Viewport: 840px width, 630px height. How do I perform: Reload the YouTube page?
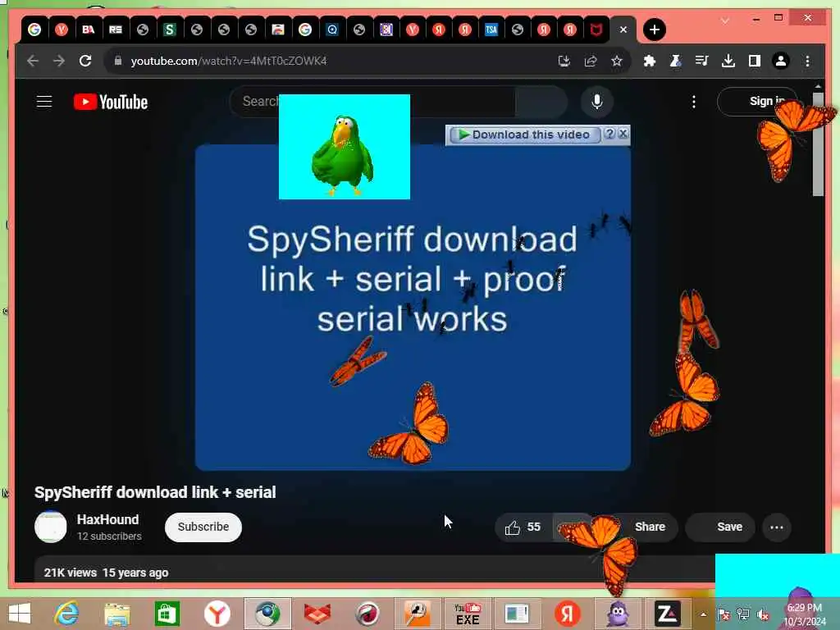pos(85,61)
